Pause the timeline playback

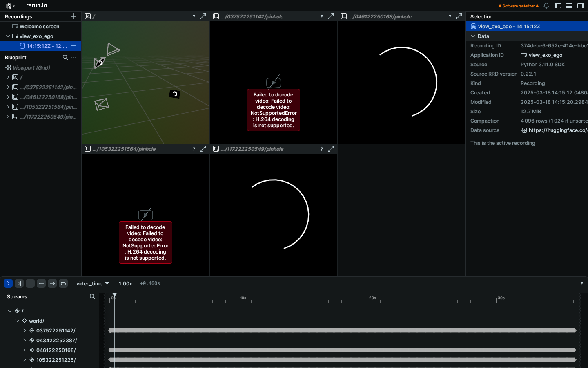30,283
